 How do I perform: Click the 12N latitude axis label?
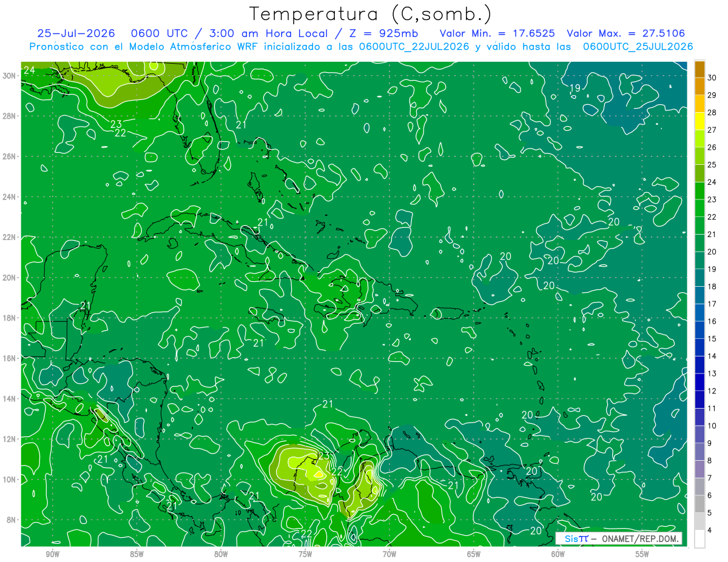(10, 439)
